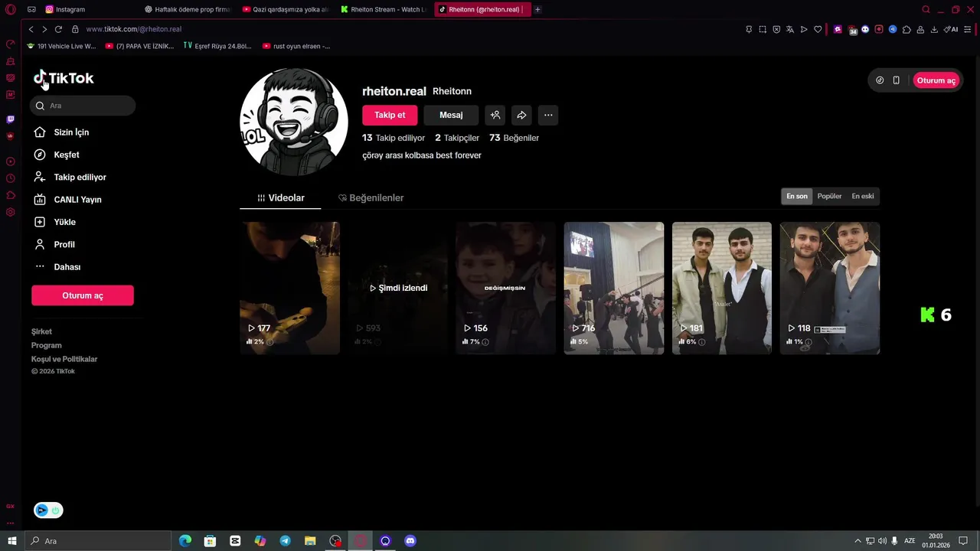Screen dimensions: 980x551
Task: Switch to Videolar tab
Action: click(x=281, y=197)
